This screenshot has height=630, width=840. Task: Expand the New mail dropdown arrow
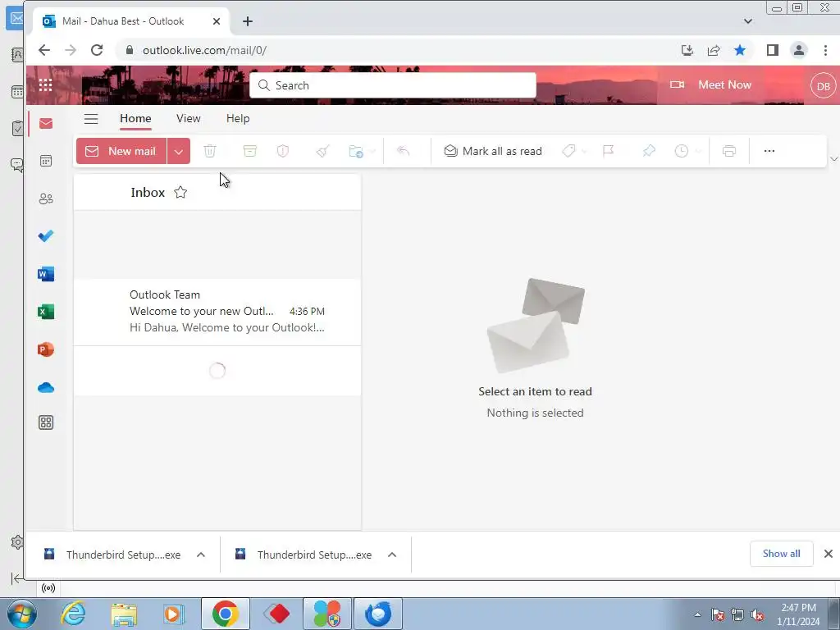click(178, 151)
